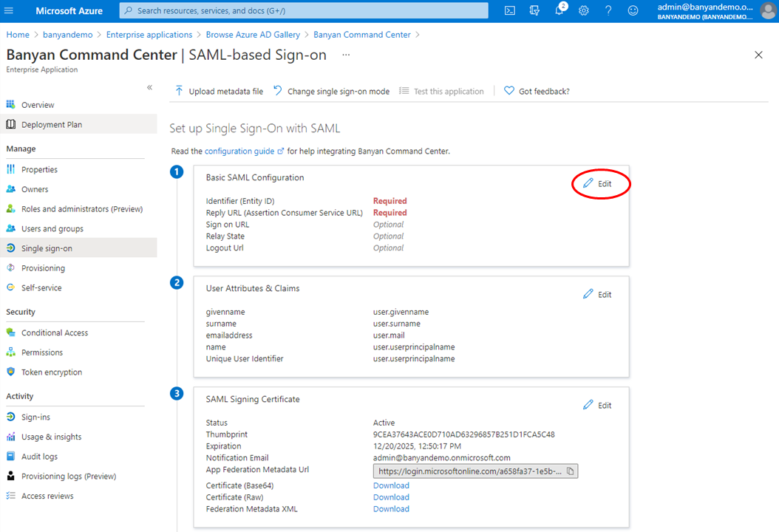Image resolution: width=779 pixels, height=532 pixels.
Task: Open Conditional Access under Security
Action: (x=54, y=333)
